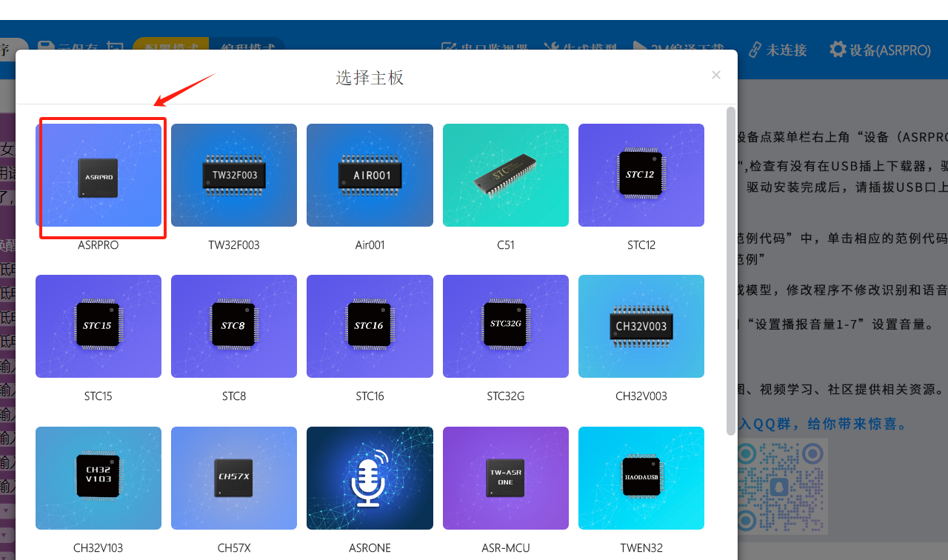Select the C51 STC chip board
The height and width of the screenshot is (560, 948).
506,176
